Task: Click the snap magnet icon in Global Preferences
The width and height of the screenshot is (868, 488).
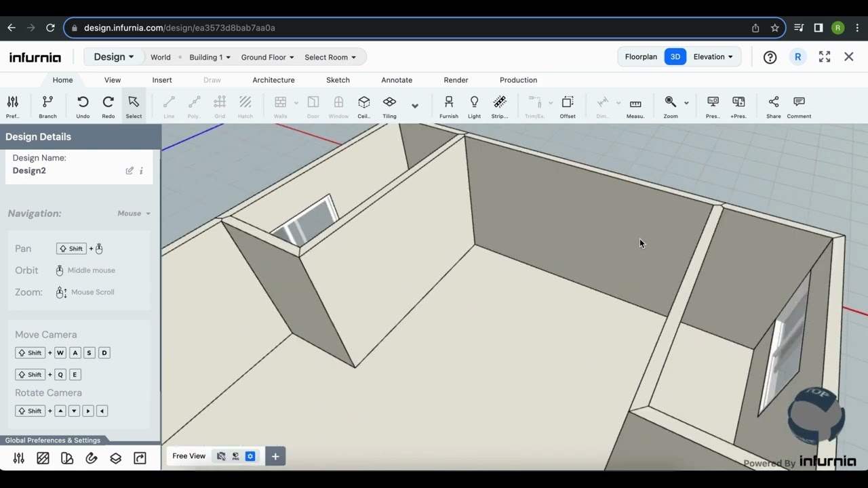Action: pyautogui.click(x=92, y=458)
